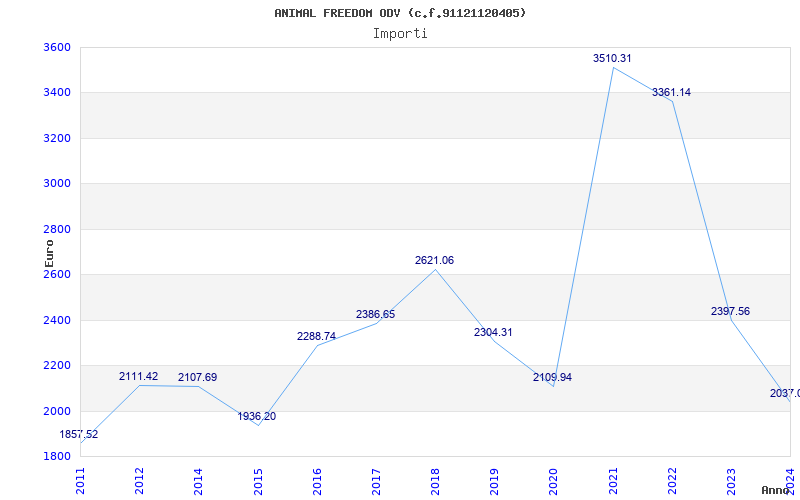Click the data label 1857.52
Screen dimensions: 800x500
click(x=79, y=435)
